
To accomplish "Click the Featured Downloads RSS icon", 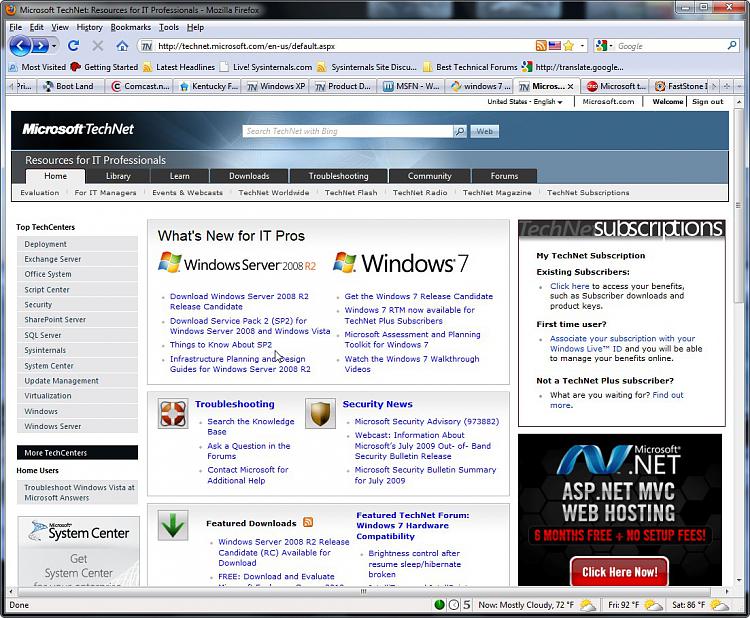I will [308, 522].
